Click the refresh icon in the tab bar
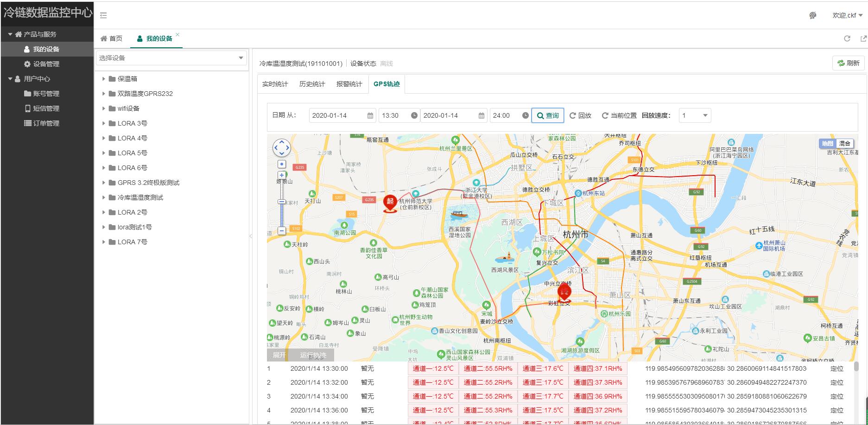The height and width of the screenshot is (425, 868). click(847, 38)
